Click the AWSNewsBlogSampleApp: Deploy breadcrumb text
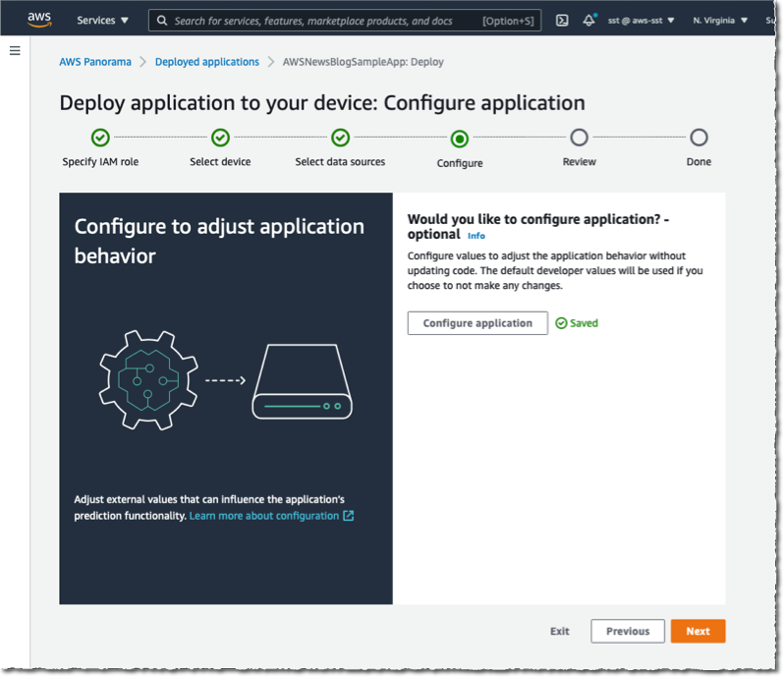Viewport: 784px width, 677px height. [x=363, y=62]
